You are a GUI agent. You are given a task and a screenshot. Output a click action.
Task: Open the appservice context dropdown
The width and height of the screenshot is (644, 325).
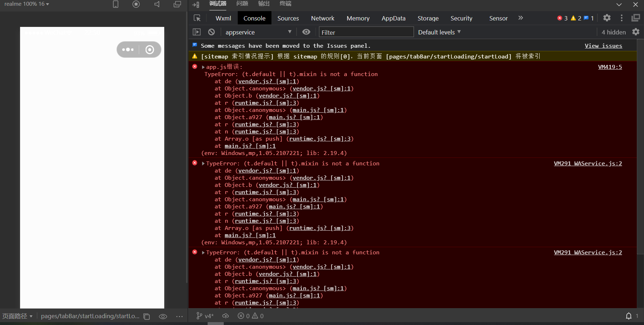pos(258,32)
